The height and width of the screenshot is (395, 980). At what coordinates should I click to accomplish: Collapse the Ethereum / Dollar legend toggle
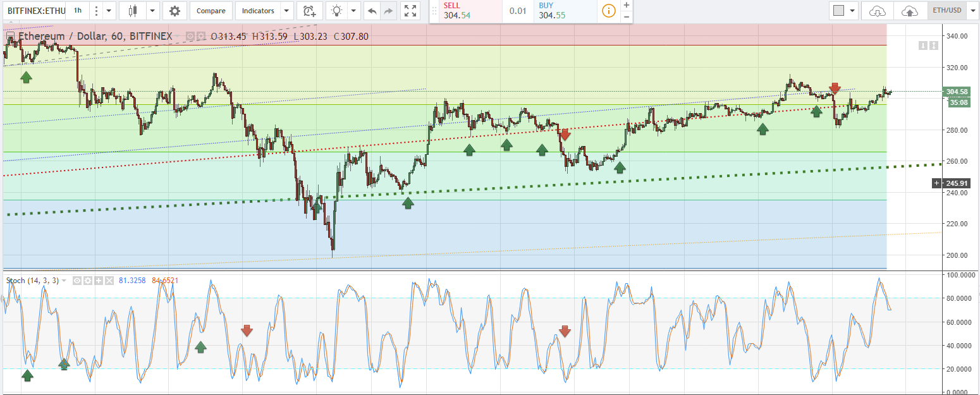(x=10, y=37)
